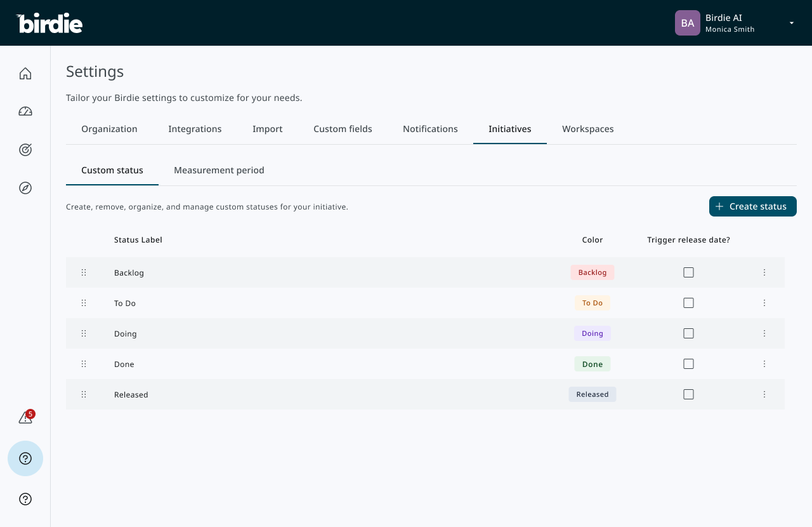Enable trigger release date for Backlog
This screenshot has height=527, width=812.
coord(688,272)
